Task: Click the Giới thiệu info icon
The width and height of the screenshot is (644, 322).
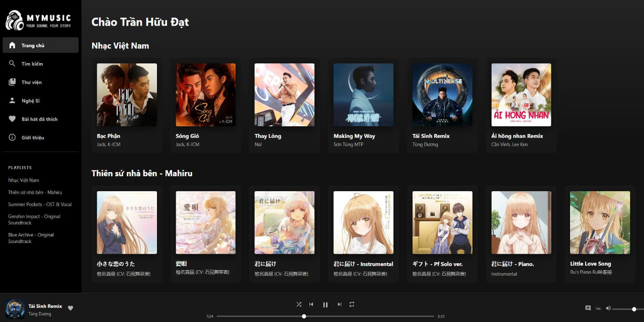Action: pos(11,137)
